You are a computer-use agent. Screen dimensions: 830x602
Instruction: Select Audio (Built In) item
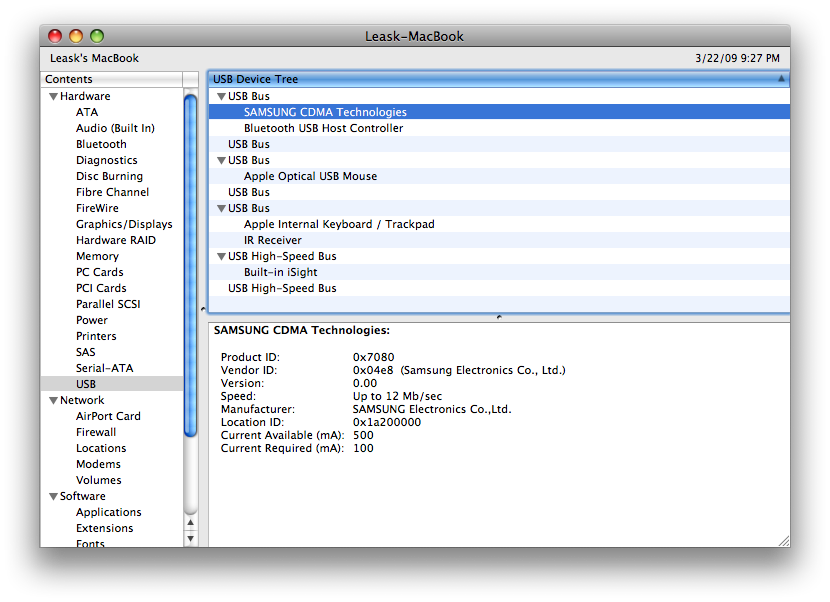click(x=115, y=128)
